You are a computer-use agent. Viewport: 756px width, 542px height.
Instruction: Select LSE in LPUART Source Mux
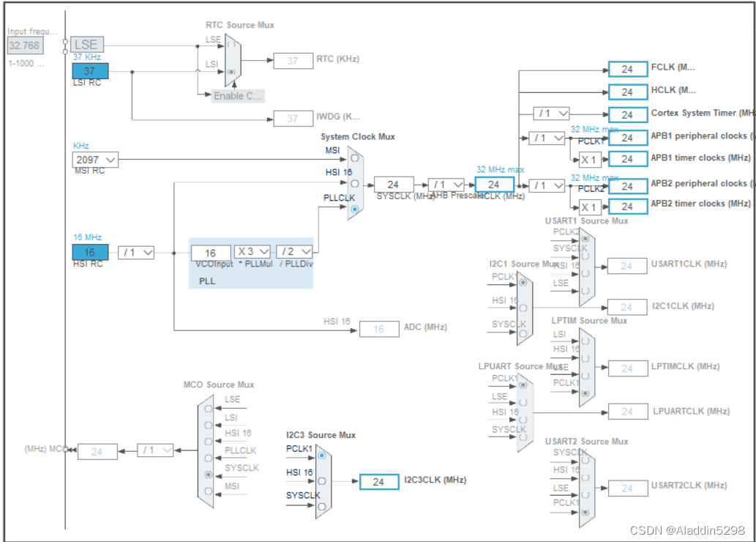(523, 402)
